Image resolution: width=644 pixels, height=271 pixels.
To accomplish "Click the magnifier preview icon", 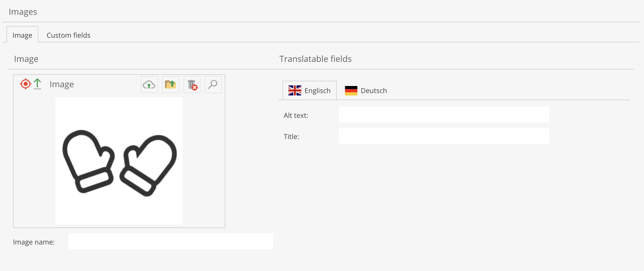I will click(213, 85).
